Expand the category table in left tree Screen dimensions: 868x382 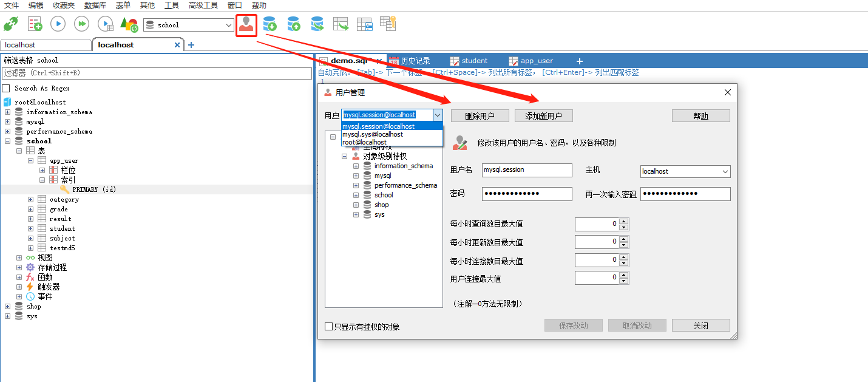[x=30, y=199]
